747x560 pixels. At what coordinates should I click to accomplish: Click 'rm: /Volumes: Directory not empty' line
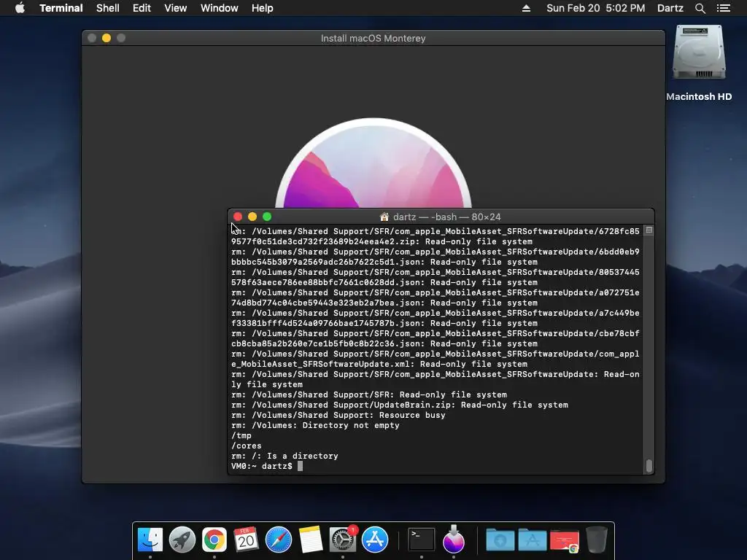click(315, 425)
